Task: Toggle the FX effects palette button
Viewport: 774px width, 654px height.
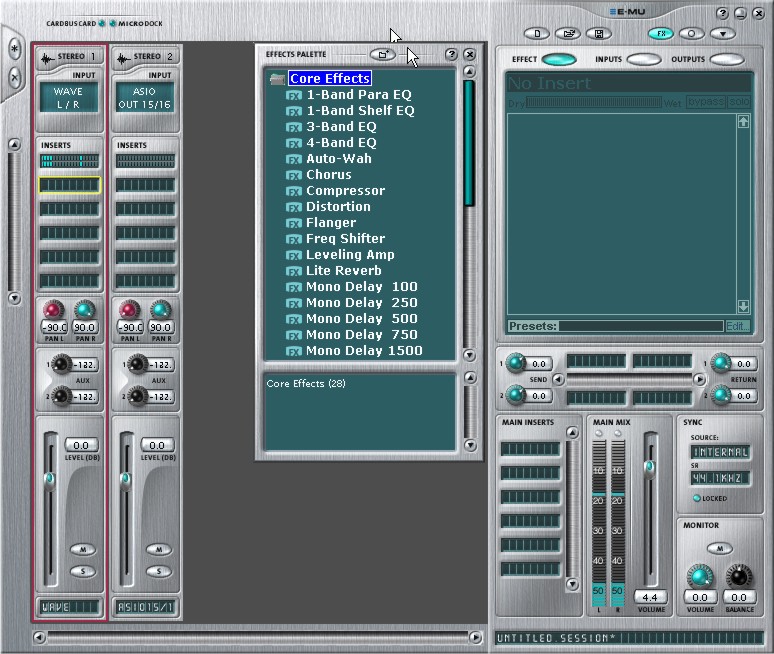Action: click(x=660, y=33)
